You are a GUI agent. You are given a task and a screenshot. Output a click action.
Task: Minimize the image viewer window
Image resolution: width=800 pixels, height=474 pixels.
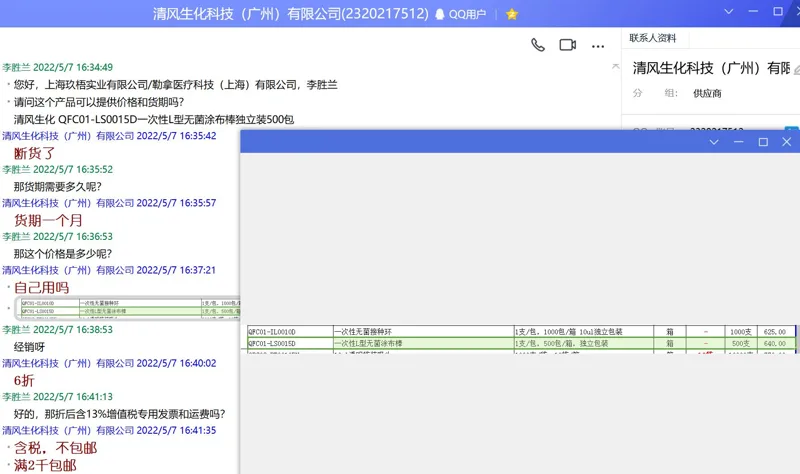(738, 142)
